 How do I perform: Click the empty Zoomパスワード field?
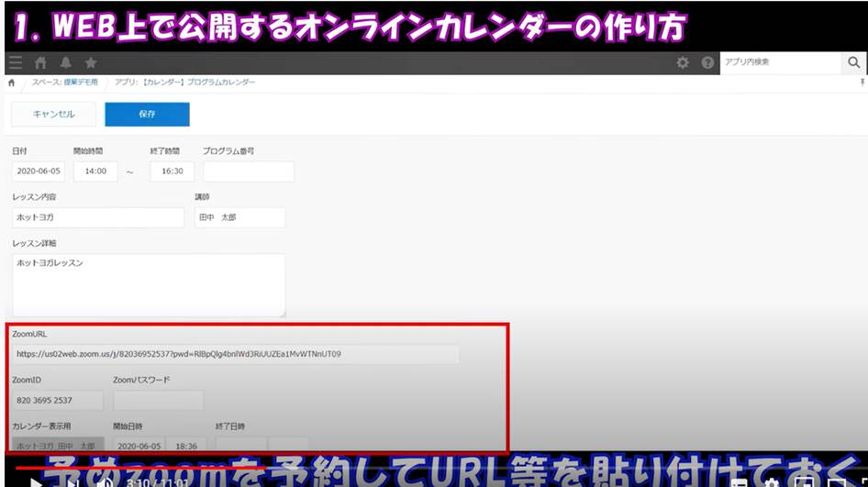coord(159,400)
